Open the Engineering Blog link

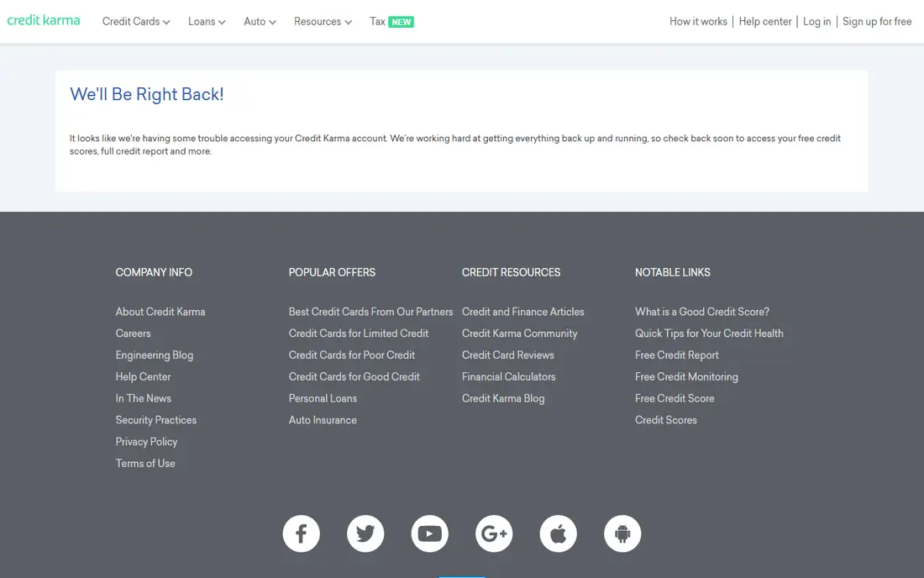tap(155, 355)
